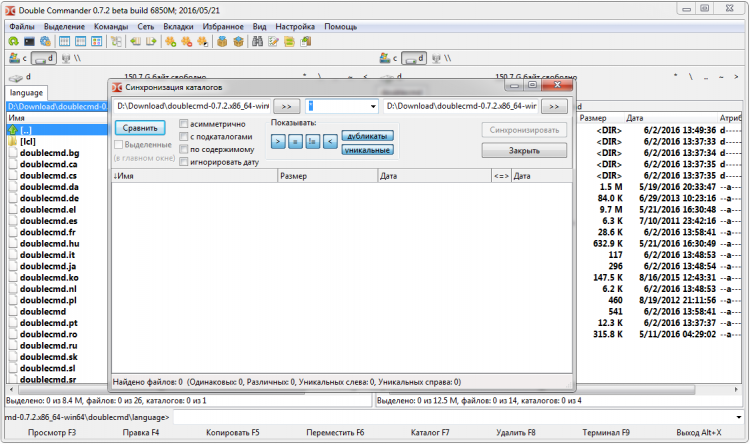Enable the 'по содержимому' checkbox
This screenshot has height=444, width=750.
[183, 149]
